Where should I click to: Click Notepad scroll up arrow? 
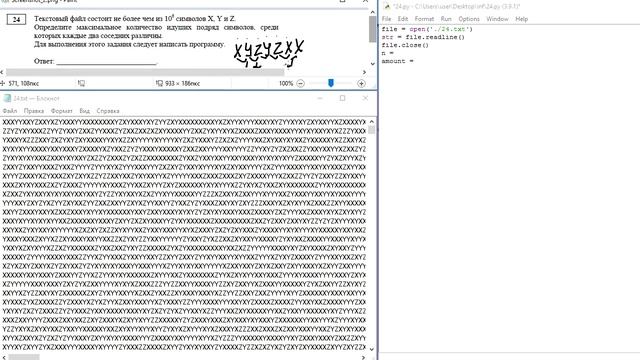click(x=371, y=122)
